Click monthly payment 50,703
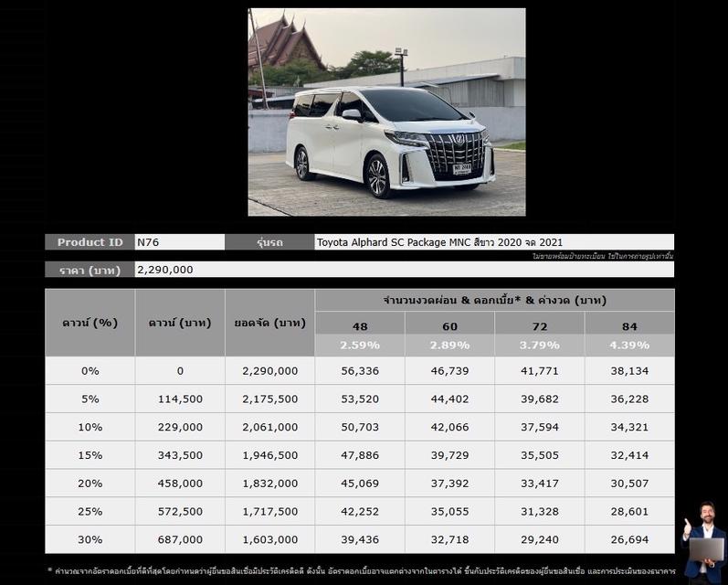This screenshot has width=728, height=585. [x=360, y=427]
